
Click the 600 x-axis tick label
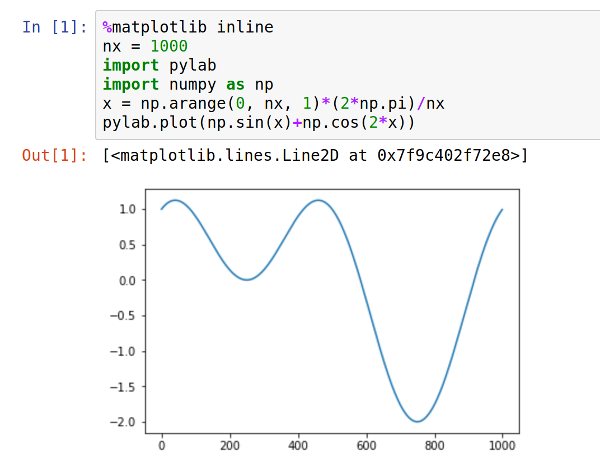366,446
